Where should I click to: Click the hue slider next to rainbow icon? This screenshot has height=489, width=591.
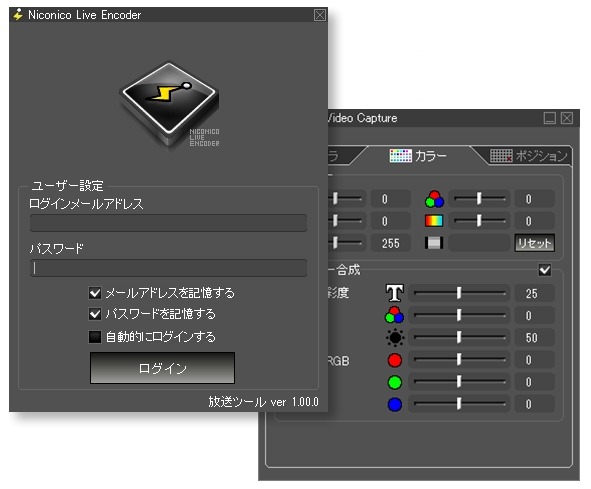(479, 221)
